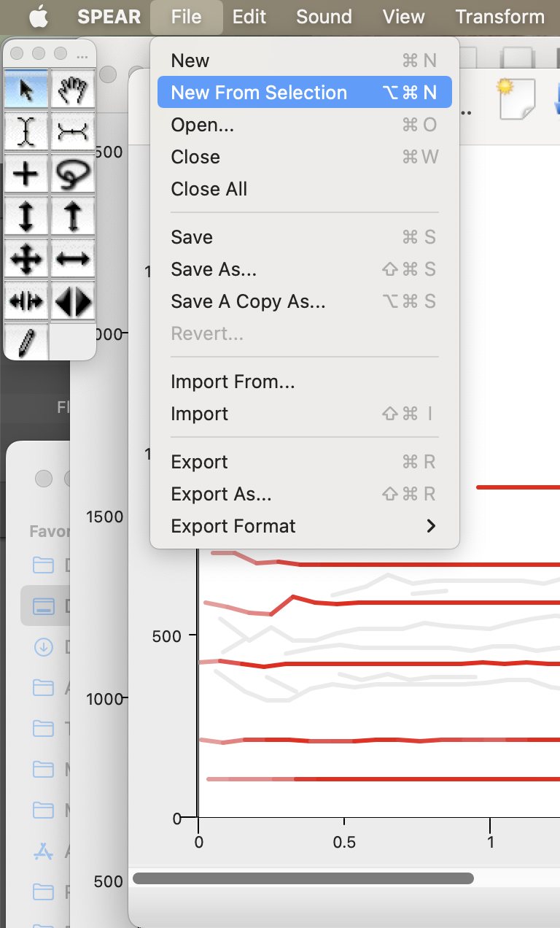This screenshot has height=928, width=560.
Task: Activate the four-way arrow move tool
Action: [27, 258]
